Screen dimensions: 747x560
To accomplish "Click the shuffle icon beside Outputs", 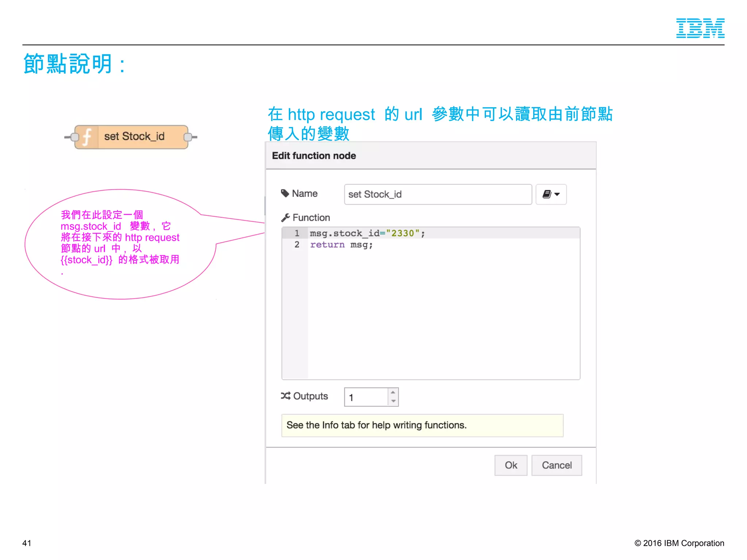I will tap(286, 396).
